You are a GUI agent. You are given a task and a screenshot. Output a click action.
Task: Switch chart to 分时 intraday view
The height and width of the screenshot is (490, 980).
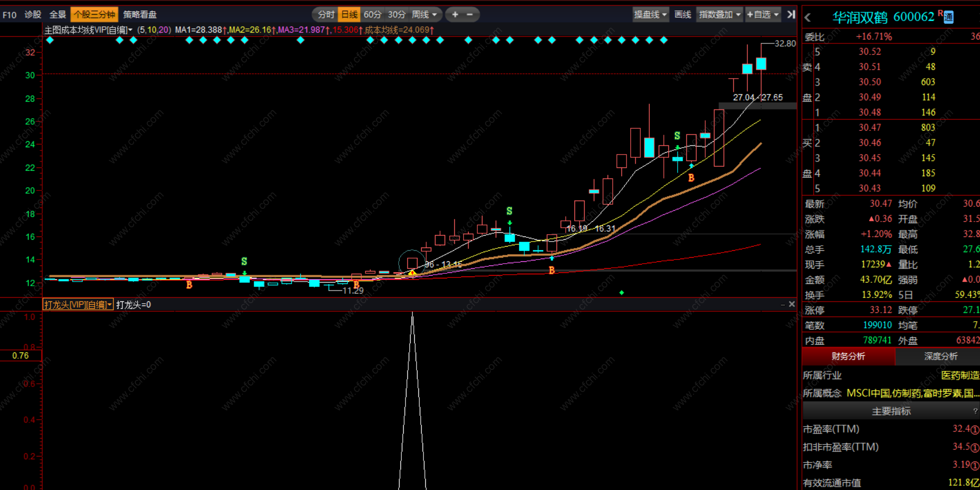326,15
